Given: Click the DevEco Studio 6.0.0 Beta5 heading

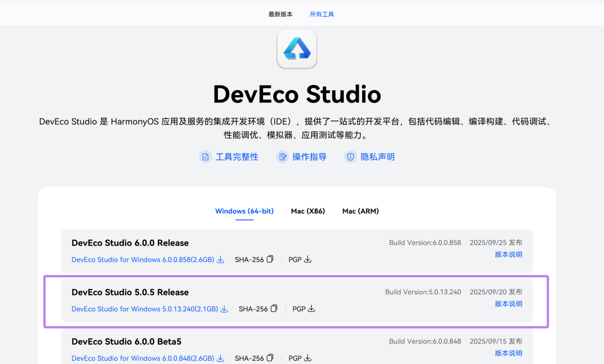Looking at the screenshot, I should (126, 342).
